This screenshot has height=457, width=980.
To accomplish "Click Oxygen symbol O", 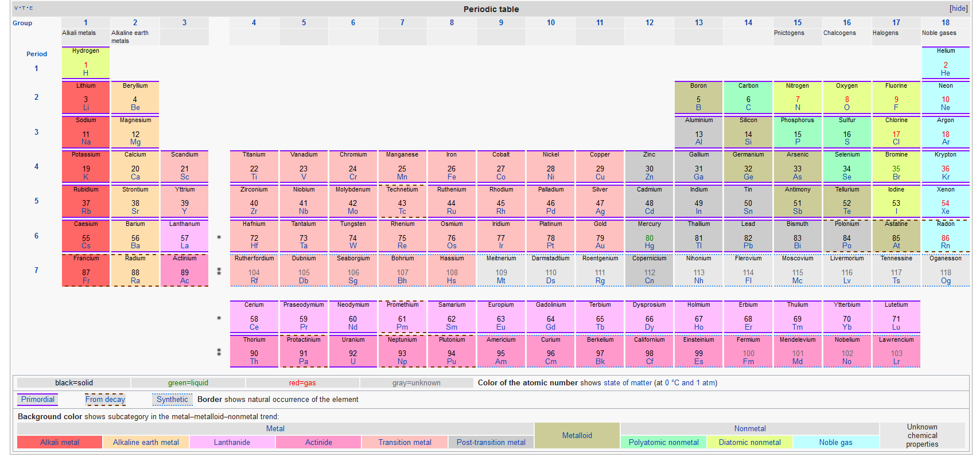I will pyautogui.click(x=847, y=108).
